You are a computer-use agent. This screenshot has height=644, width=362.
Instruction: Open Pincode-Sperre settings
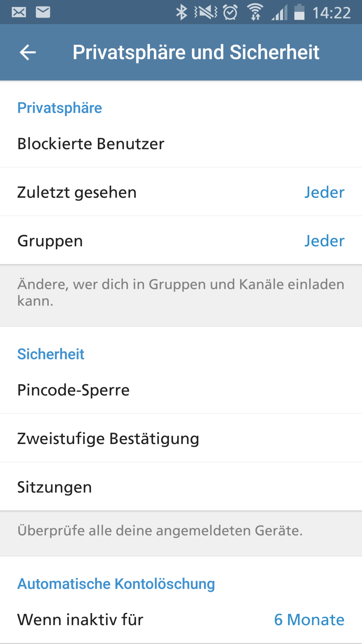coord(73,390)
